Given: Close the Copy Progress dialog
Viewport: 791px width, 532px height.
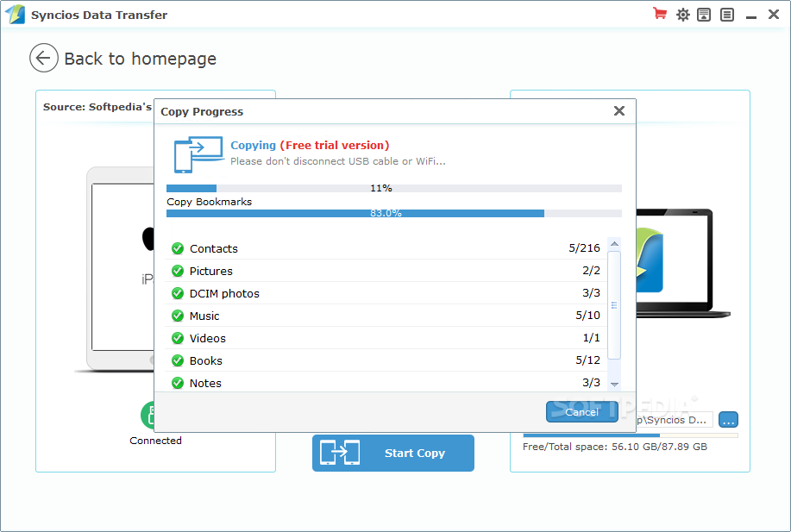Looking at the screenshot, I should (619, 111).
